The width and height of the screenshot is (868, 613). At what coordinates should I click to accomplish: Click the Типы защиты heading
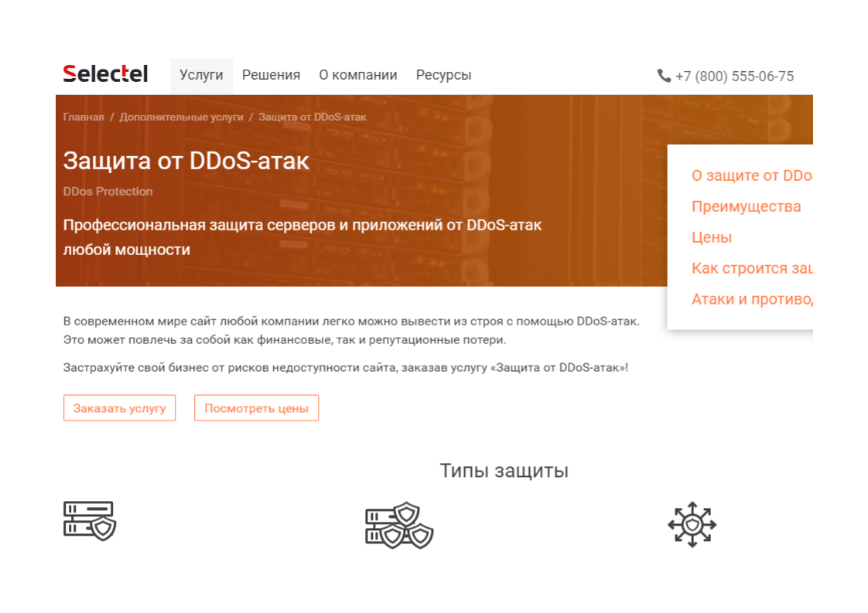click(504, 471)
